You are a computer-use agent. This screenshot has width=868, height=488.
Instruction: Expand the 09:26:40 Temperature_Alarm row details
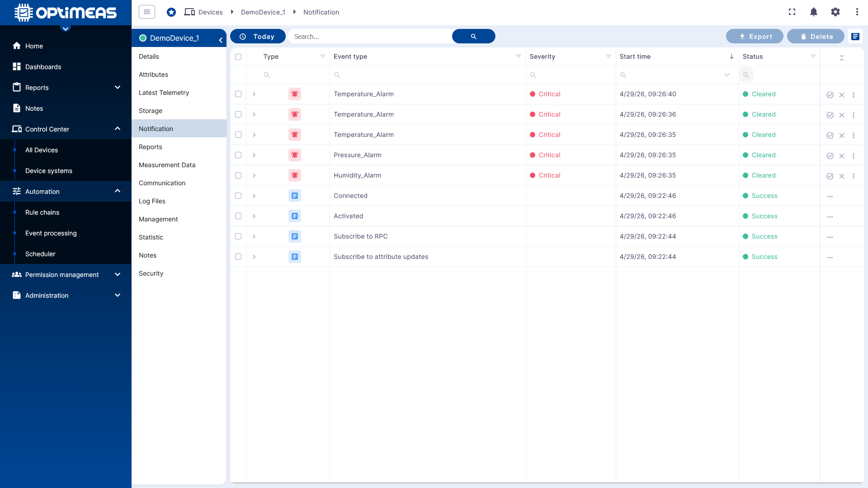254,94
